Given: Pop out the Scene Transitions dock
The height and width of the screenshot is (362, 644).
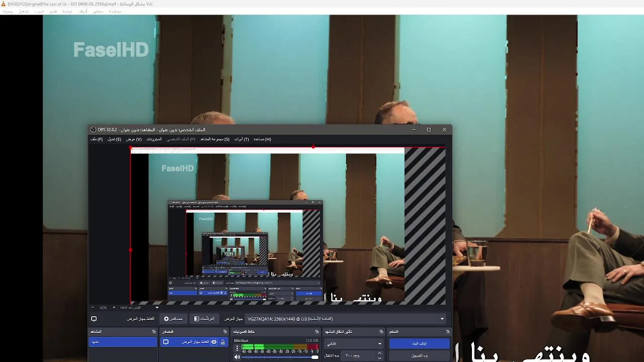Looking at the screenshot, I should (x=381, y=332).
